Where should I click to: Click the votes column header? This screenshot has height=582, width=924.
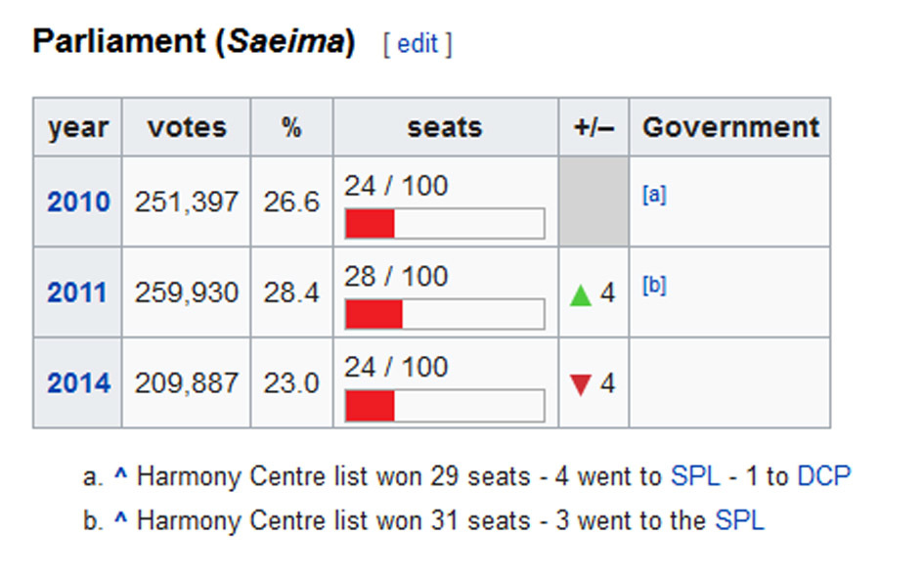point(186,127)
